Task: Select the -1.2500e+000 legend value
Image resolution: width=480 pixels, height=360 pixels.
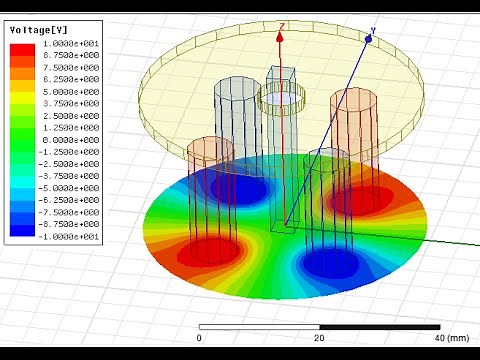Action: [69, 152]
